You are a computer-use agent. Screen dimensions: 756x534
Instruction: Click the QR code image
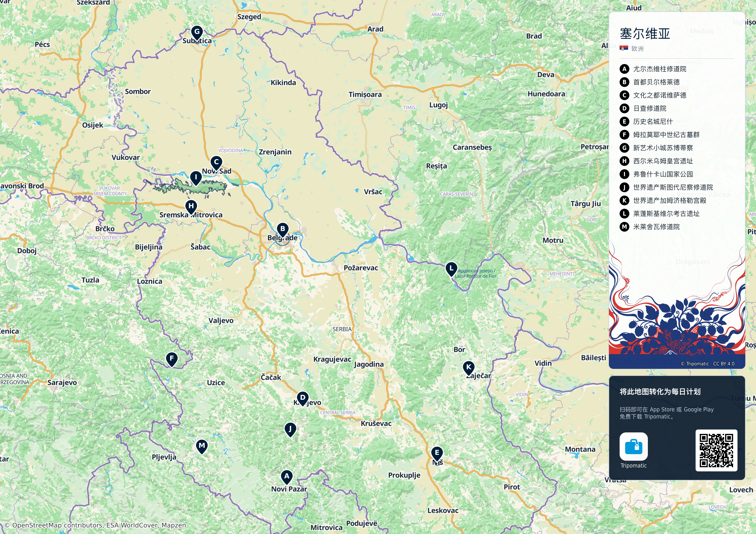(x=716, y=450)
